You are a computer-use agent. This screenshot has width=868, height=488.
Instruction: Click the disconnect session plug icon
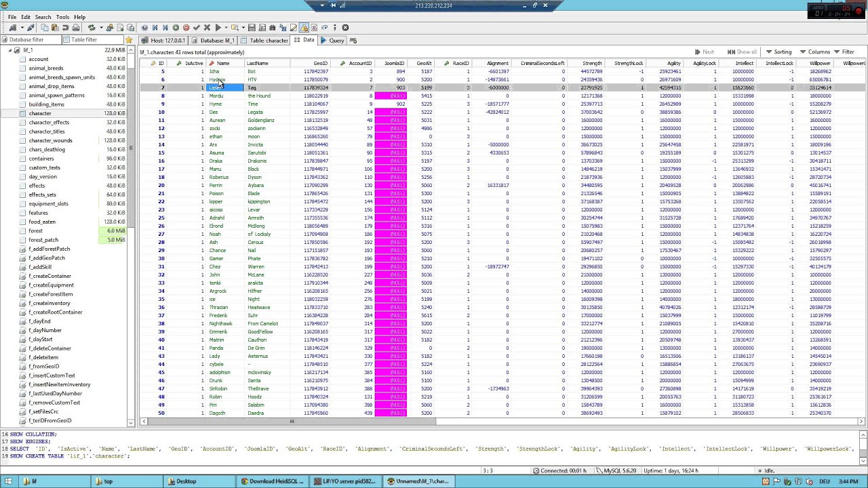pyautogui.click(x=31, y=28)
